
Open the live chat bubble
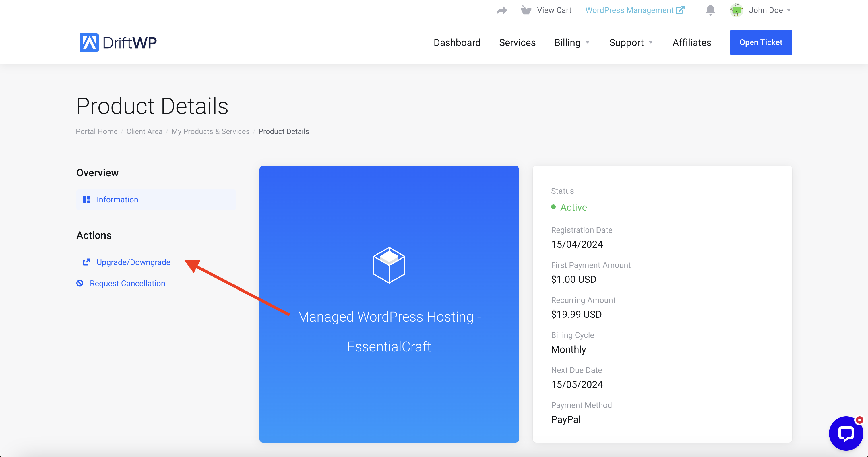click(846, 433)
